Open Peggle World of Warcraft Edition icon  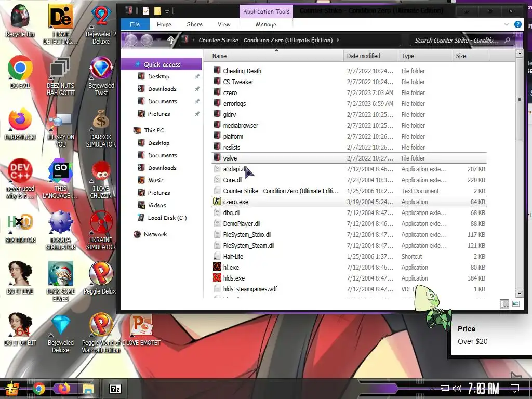tap(101, 333)
